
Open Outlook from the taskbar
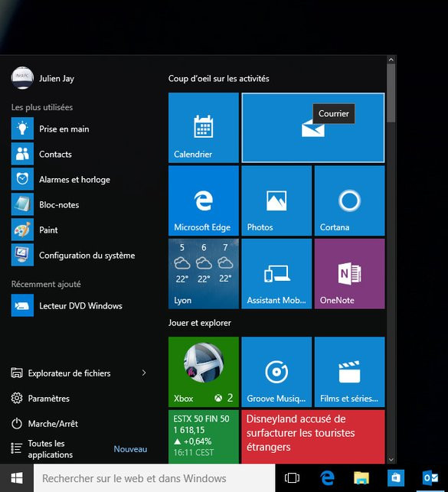tap(430, 478)
